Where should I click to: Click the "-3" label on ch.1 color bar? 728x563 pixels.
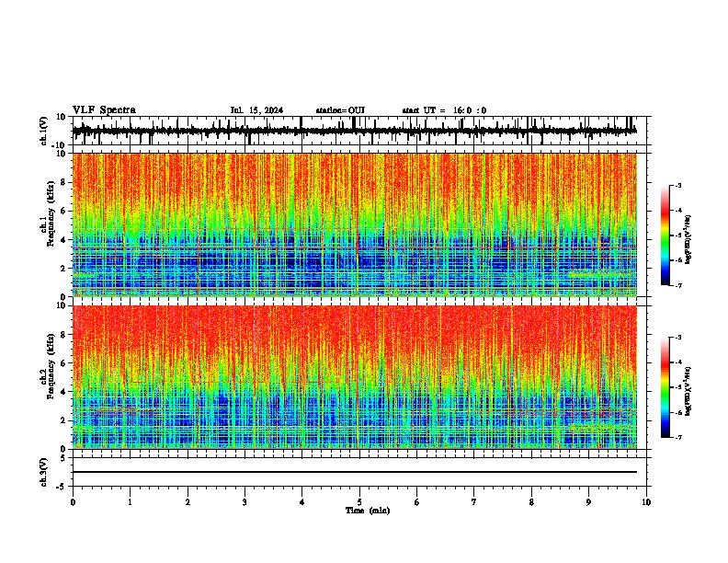point(678,186)
